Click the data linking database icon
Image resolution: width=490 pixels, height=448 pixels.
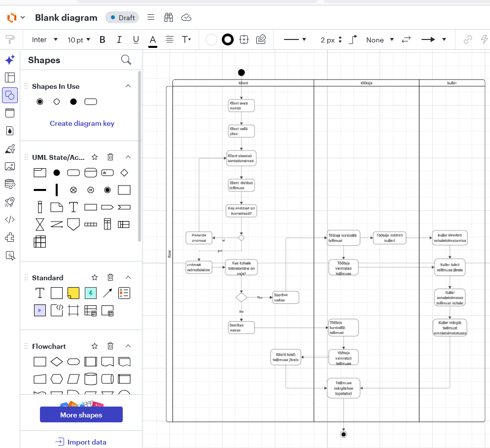[x=9, y=184]
